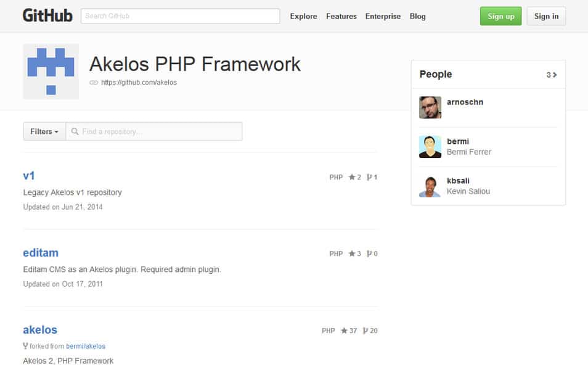Click the star count of editam
This screenshot has width=588, height=370.
[355, 253]
